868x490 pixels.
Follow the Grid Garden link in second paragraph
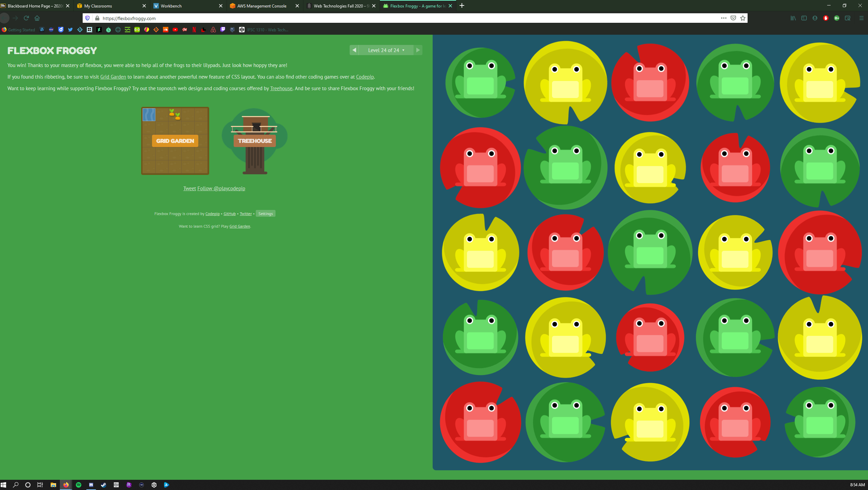(113, 77)
